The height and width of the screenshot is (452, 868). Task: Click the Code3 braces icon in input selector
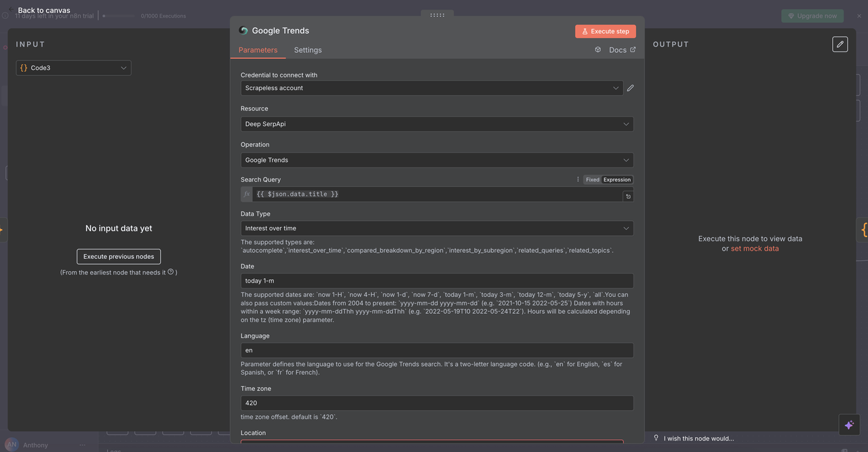tap(24, 68)
